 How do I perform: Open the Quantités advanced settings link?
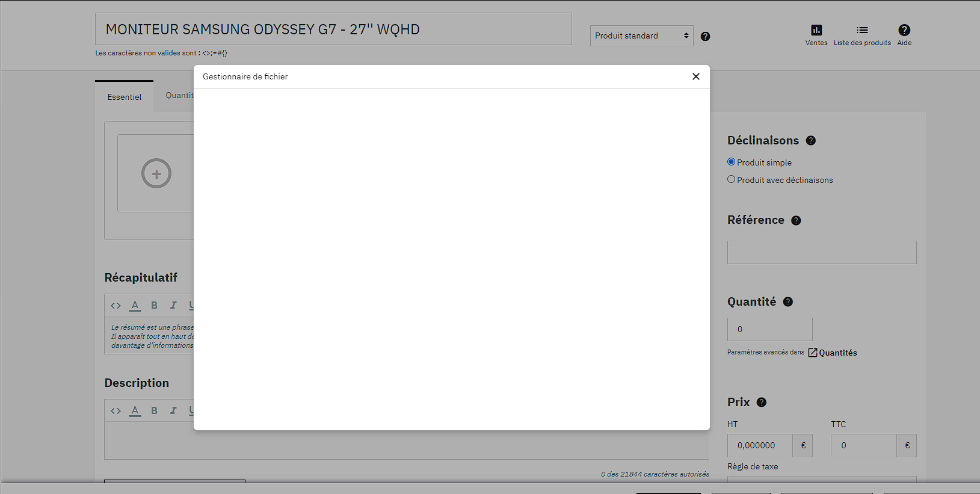tap(833, 353)
